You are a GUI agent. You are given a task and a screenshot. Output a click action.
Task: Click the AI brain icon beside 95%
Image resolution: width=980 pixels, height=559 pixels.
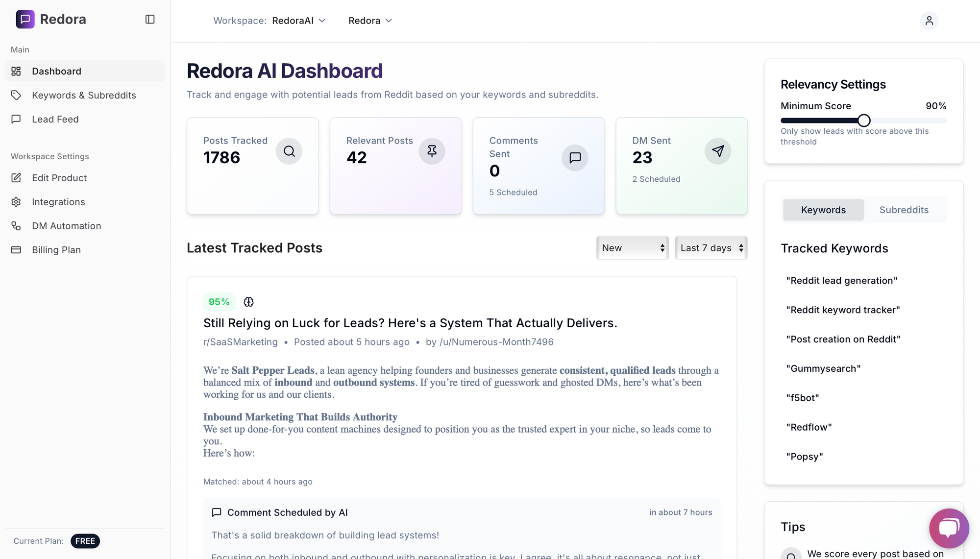click(249, 302)
